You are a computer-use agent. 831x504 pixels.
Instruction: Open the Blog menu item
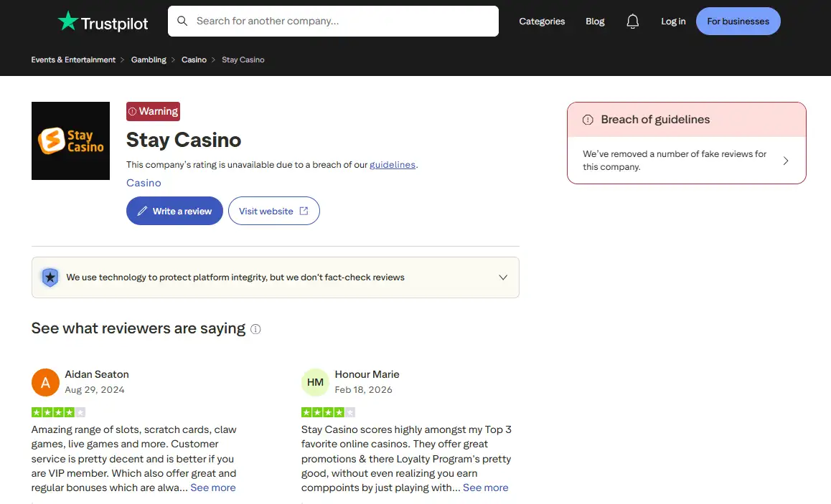coord(595,22)
